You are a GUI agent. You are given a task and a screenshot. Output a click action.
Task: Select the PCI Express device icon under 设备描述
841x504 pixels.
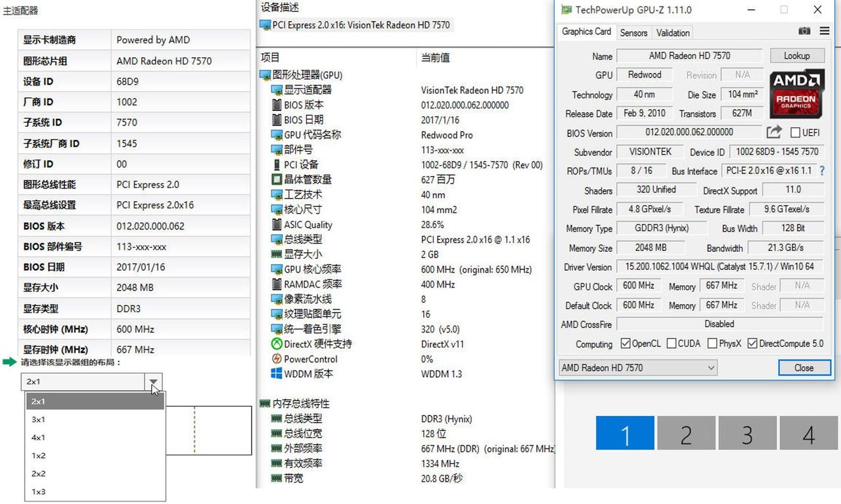tap(265, 25)
